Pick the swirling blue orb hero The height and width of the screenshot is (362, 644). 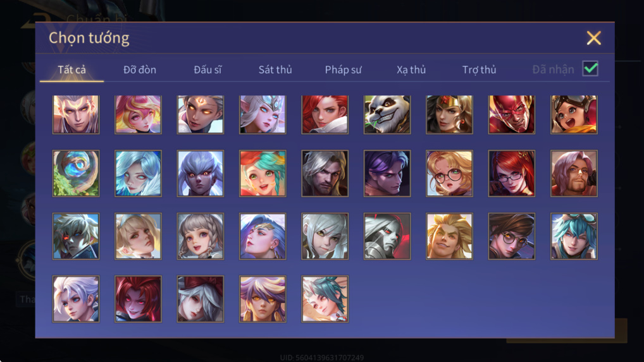click(x=76, y=173)
